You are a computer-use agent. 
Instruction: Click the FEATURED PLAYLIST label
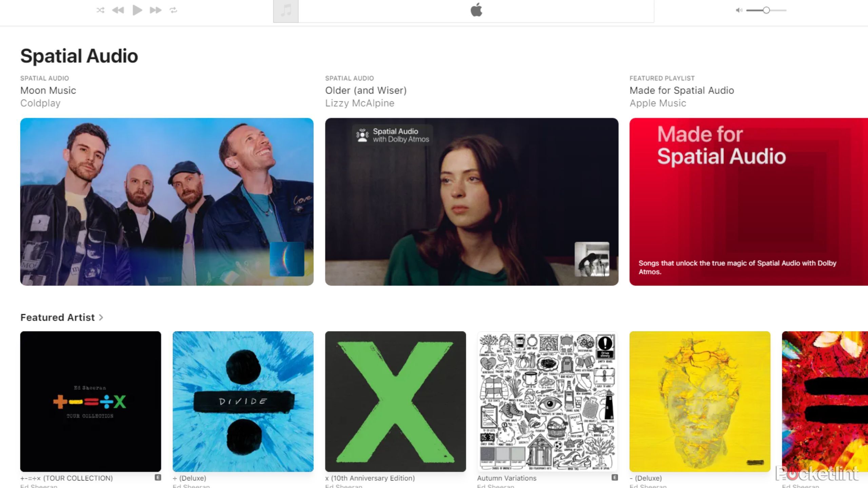662,78
